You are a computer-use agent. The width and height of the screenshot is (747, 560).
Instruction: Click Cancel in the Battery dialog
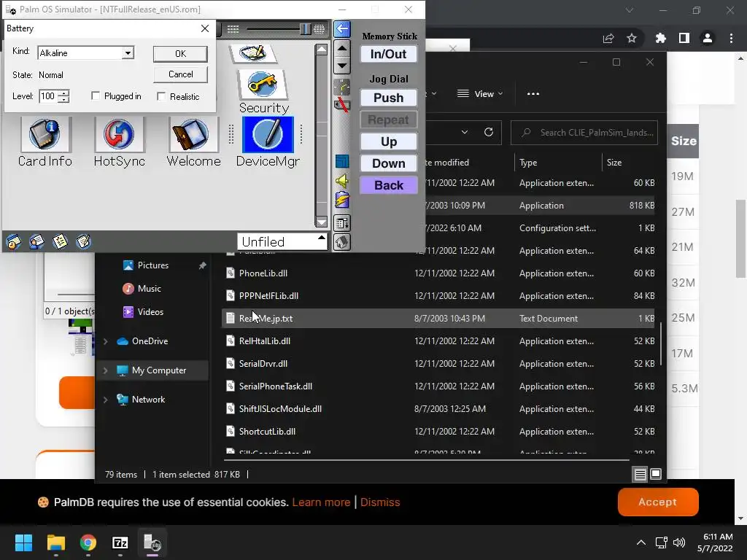(x=180, y=74)
